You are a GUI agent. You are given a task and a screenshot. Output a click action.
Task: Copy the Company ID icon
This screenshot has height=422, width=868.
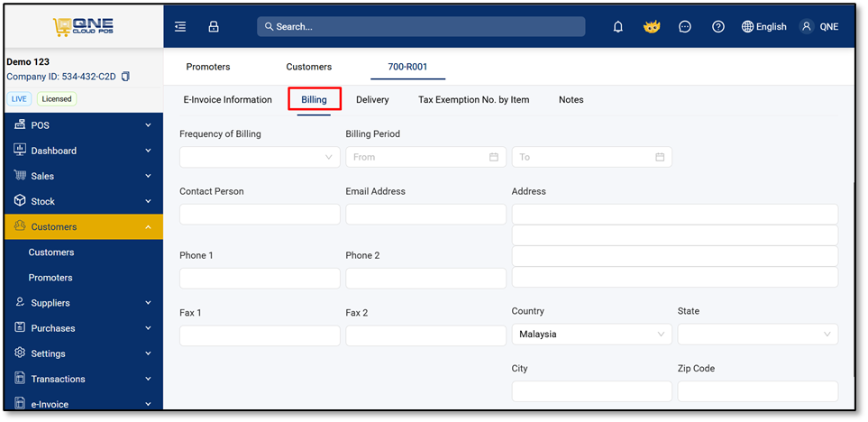point(125,77)
